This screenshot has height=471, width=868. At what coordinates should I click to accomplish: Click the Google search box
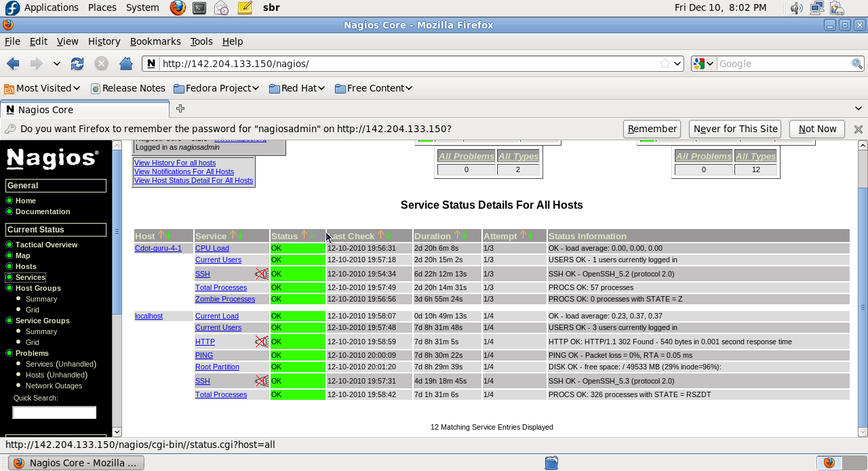(784, 64)
